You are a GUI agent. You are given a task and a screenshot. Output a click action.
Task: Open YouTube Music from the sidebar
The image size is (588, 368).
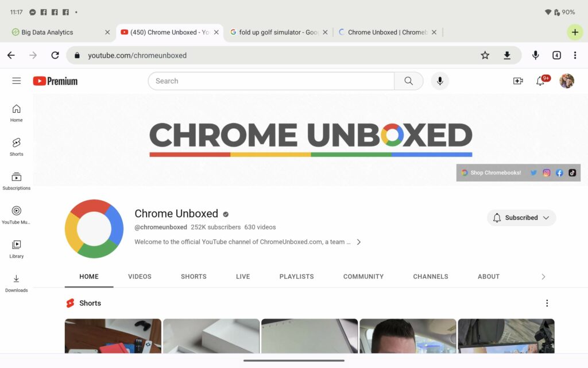16,214
